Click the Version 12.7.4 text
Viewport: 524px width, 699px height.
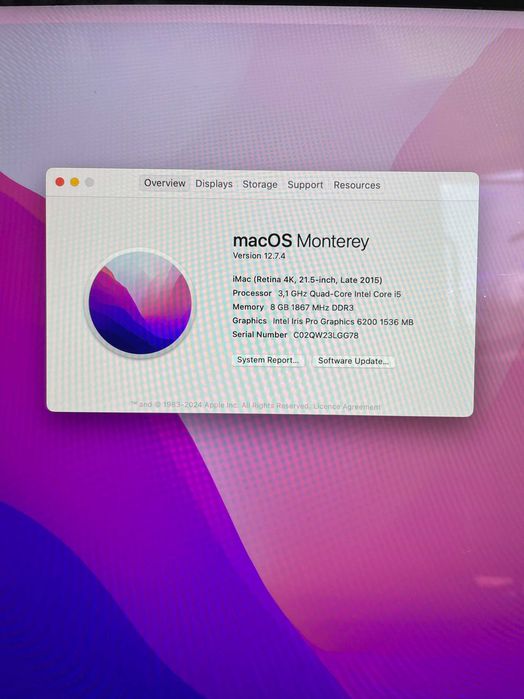(x=259, y=256)
